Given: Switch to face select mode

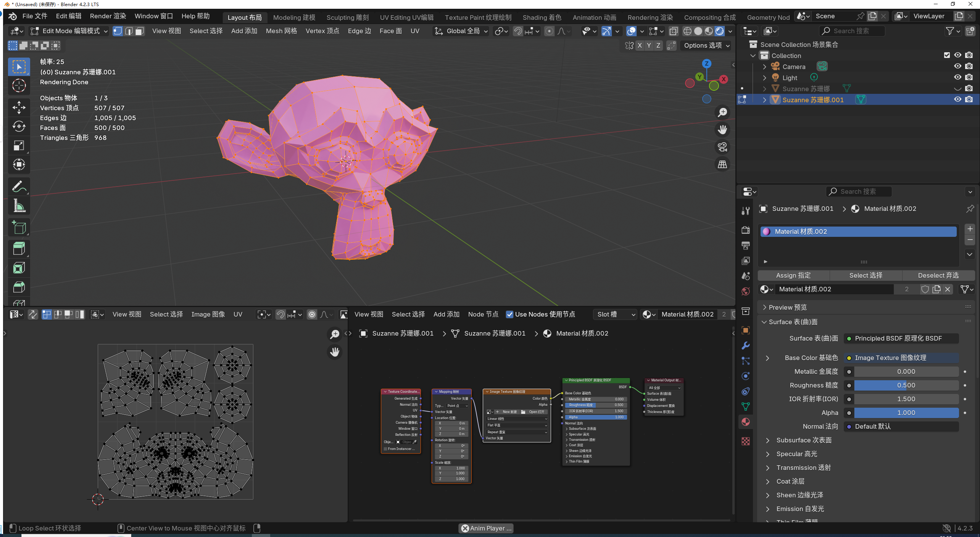Looking at the screenshot, I should click(140, 31).
